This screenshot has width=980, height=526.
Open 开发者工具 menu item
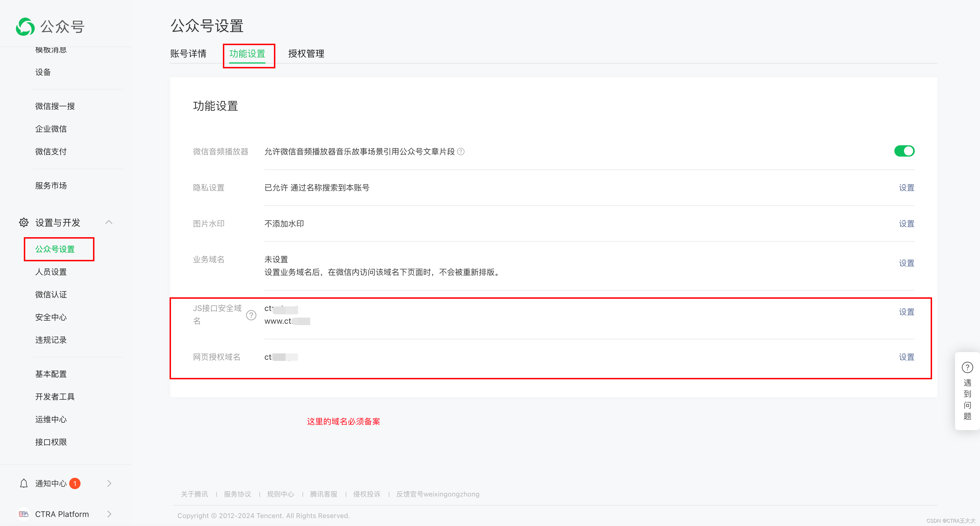coord(55,397)
